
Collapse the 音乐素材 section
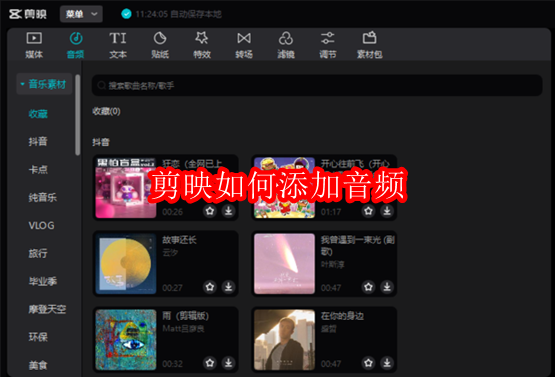(x=44, y=84)
